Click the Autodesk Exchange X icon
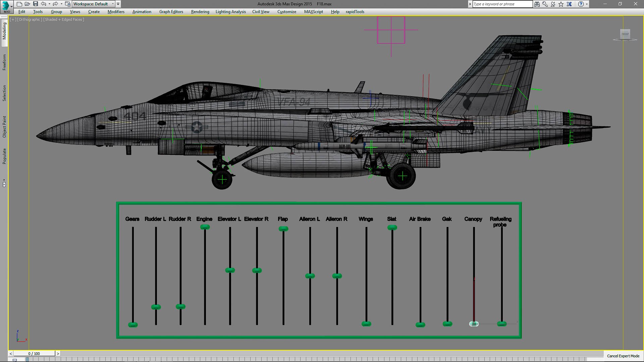This screenshot has width=644, height=362. pyautogui.click(x=569, y=4)
